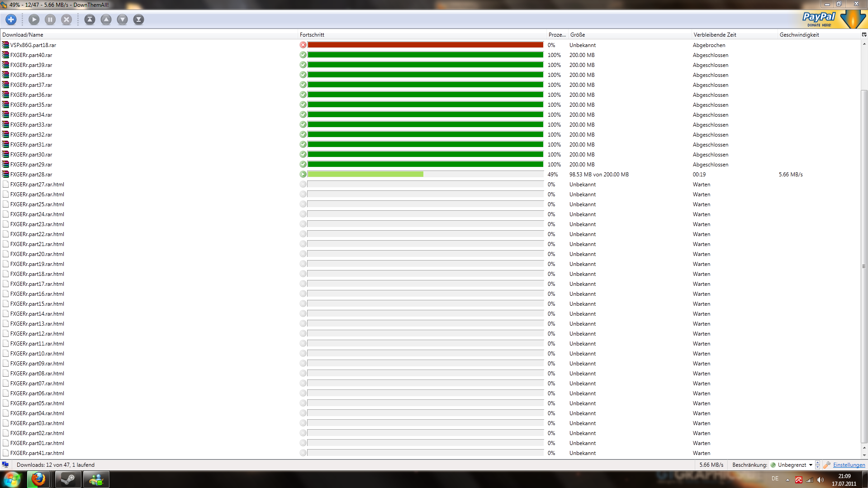Click 'Unbegrenzt' limit value in statusbar
This screenshot has width=868, height=488.
click(792, 464)
